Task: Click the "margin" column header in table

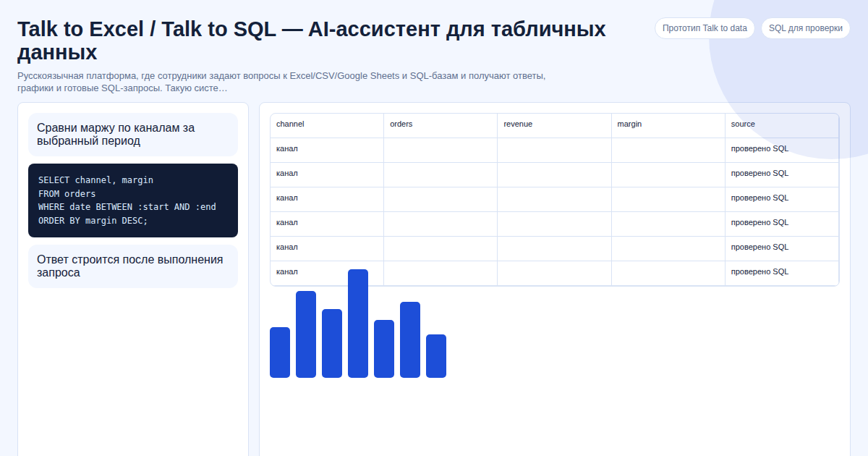Action: point(668,125)
